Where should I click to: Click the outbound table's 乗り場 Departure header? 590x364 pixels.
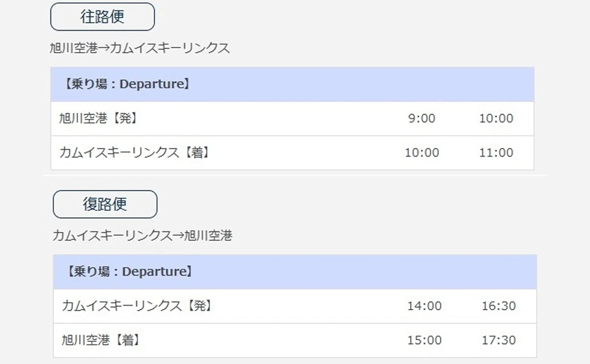click(x=126, y=84)
